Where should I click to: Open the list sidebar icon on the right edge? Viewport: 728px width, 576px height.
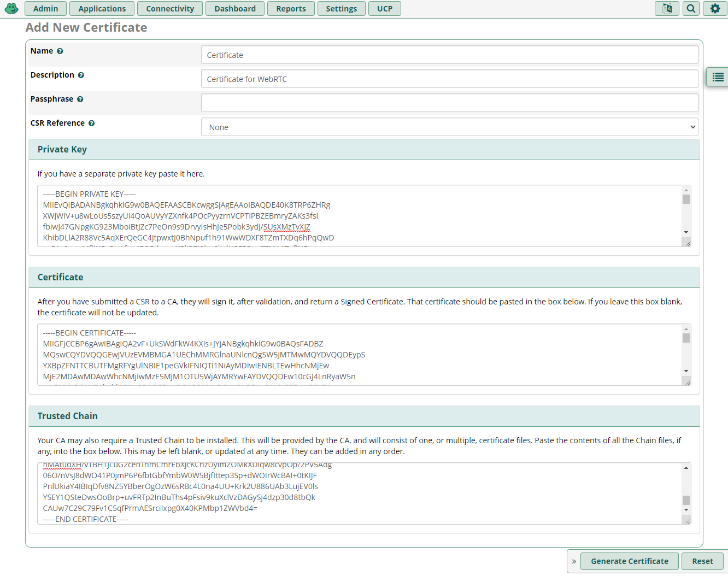point(717,77)
